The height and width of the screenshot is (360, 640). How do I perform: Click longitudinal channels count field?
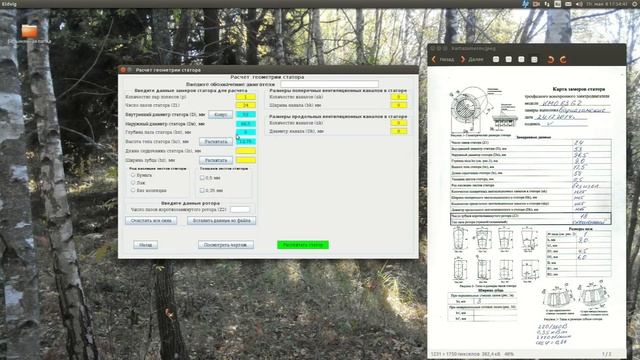pos(399,123)
